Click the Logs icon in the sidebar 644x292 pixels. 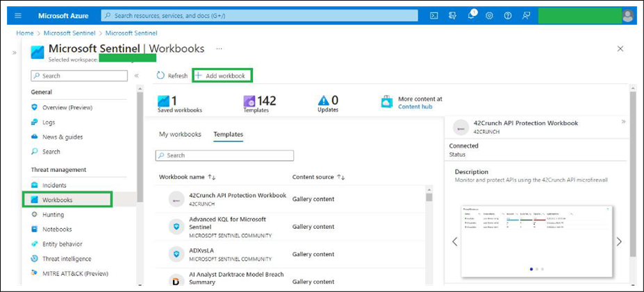pos(35,122)
